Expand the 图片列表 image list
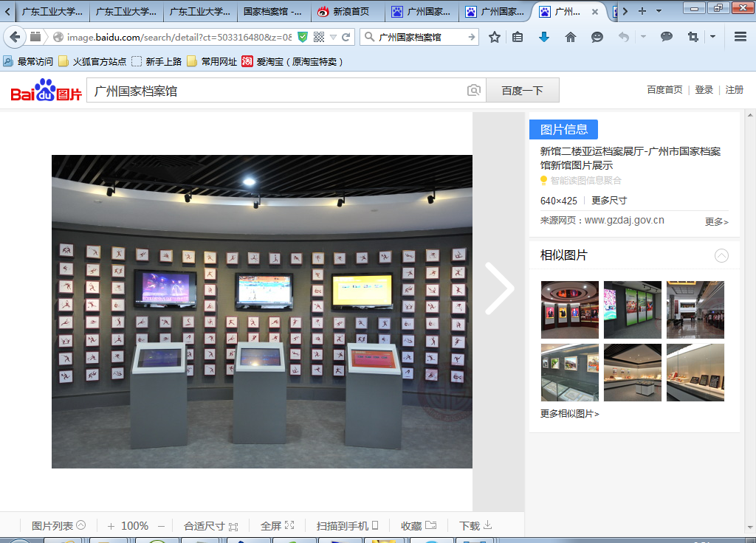756x543 pixels. point(58,526)
